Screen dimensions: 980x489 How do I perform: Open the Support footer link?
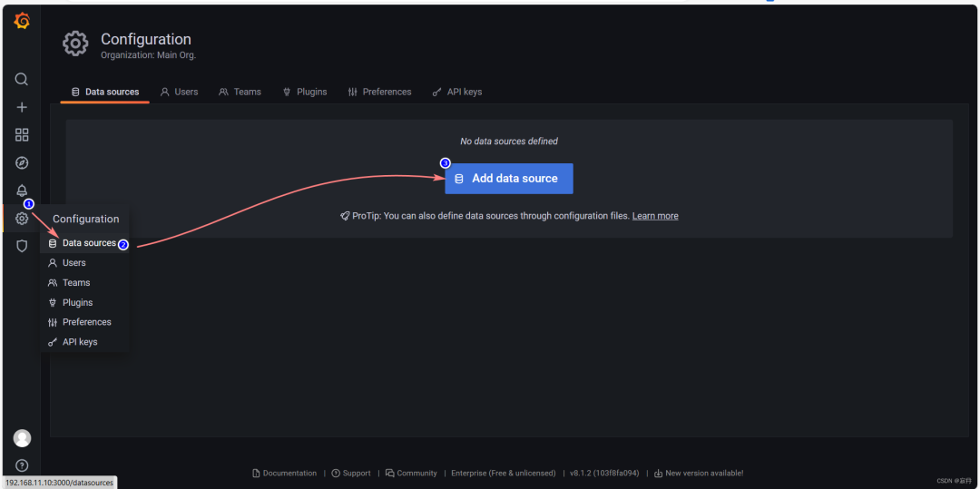(x=351, y=474)
